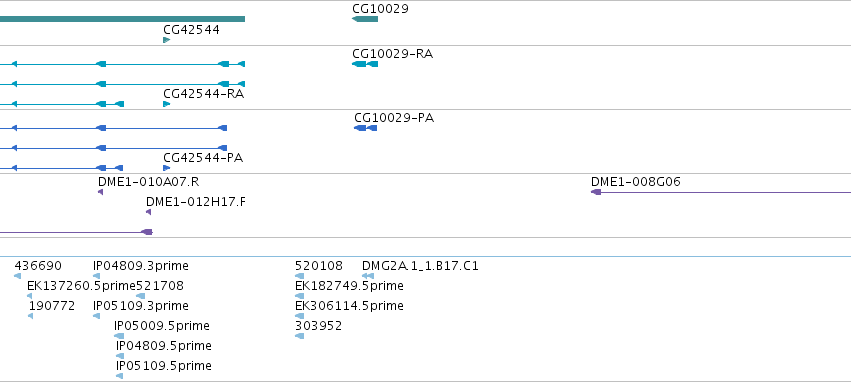Click the 521708 light blue marker
This screenshot has height=382, width=851.
tap(141, 296)
